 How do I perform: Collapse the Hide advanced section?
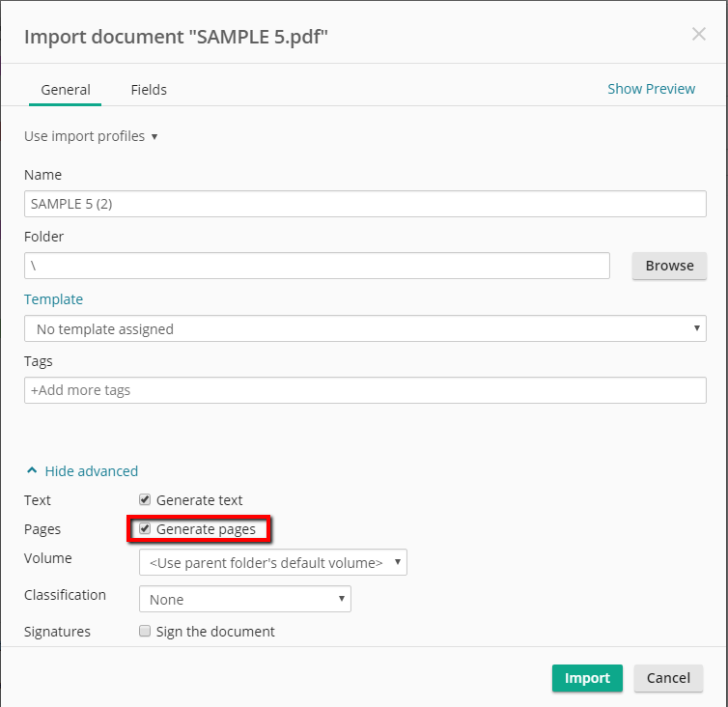[x=91, y=471]
